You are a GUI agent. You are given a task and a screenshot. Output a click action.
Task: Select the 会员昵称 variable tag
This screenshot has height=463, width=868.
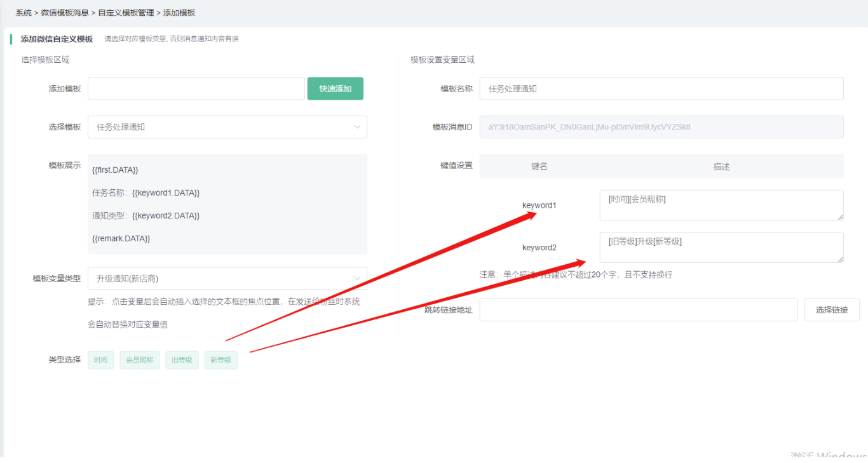point(140,360)
